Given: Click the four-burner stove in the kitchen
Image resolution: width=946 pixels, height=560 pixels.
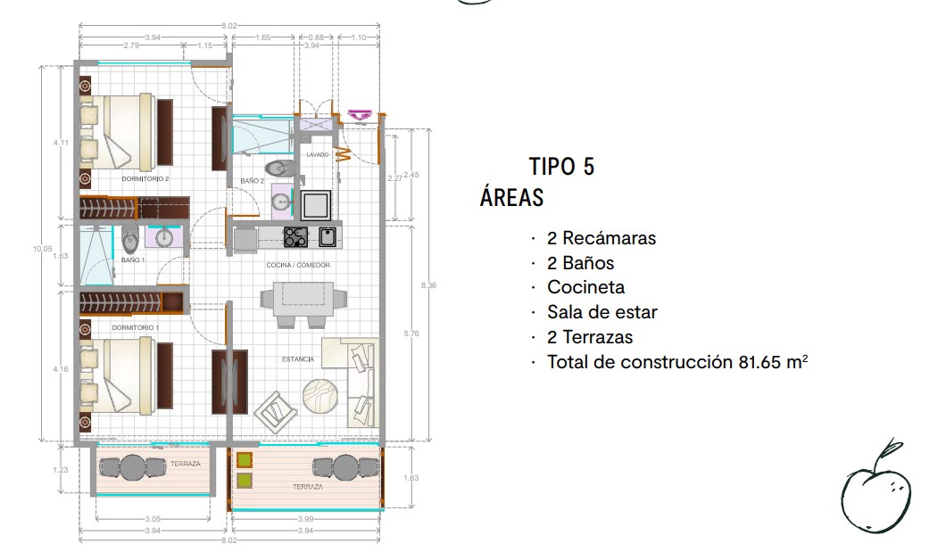Looking at the screenshot, I should (295, 237).
